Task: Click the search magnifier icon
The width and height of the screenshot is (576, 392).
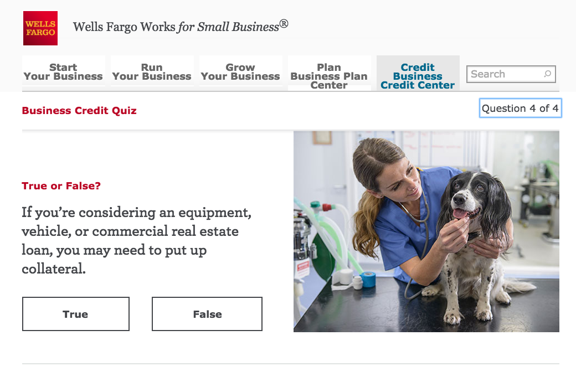Action: [x=547, y=74]
